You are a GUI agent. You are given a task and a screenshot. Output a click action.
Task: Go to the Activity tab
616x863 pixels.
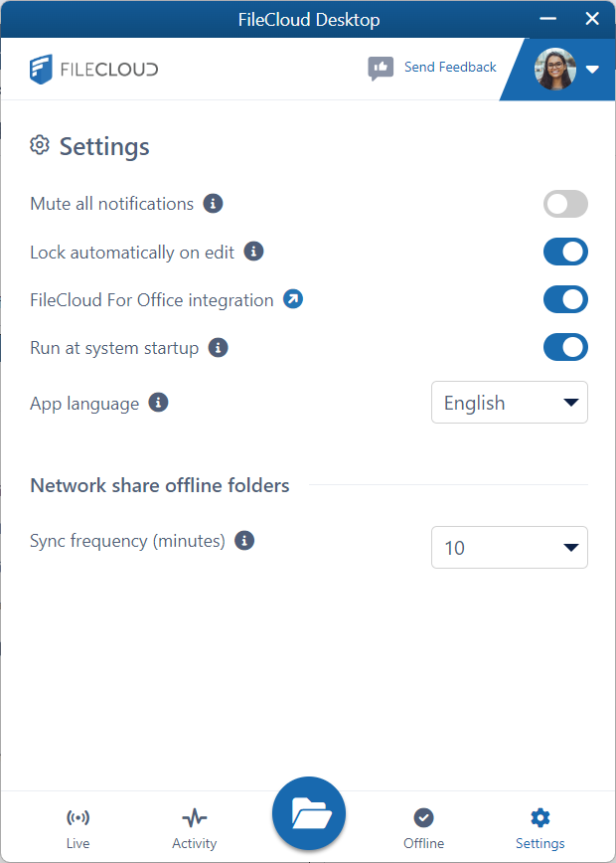coord(194,827)
